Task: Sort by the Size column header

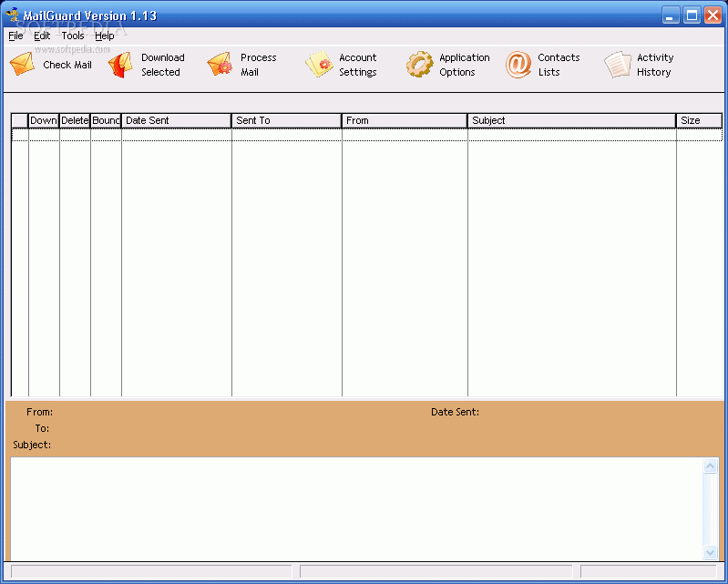Action: (x=699, y=120)
